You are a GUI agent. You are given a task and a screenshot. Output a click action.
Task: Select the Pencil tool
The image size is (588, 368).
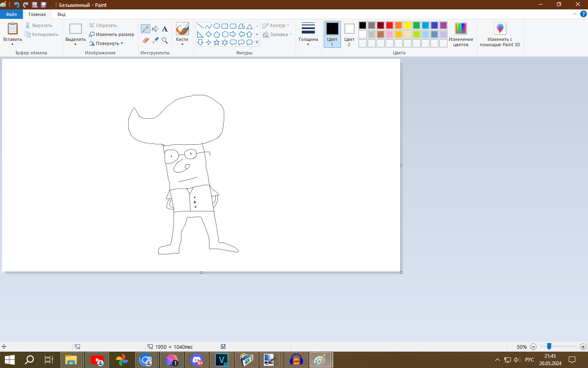coord(145,29)
